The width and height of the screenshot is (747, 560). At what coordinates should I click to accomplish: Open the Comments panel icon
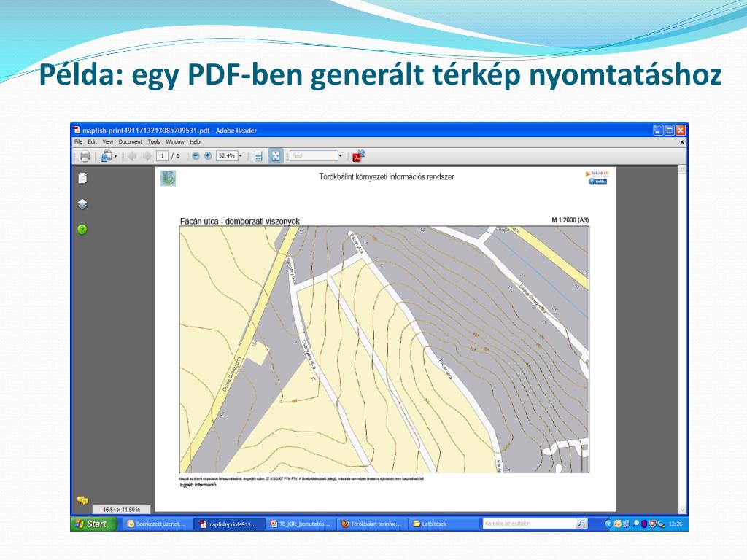coord(83,500)
